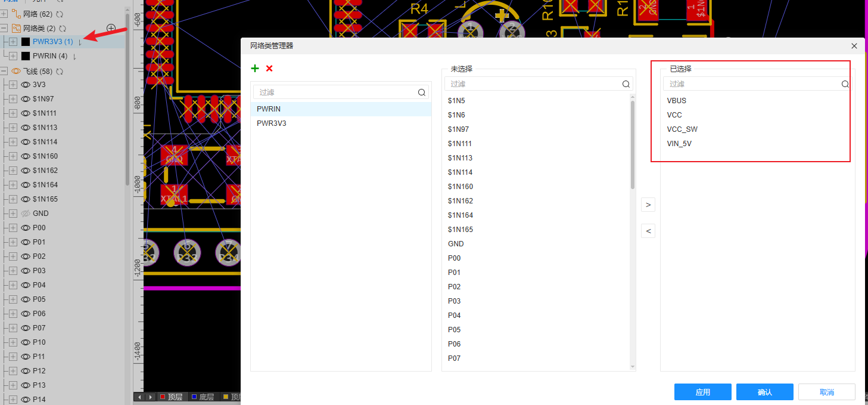This screenshot has height=405, width=868.
Task: Hide ratlines for net $1N97
Action: coord(26,99)
